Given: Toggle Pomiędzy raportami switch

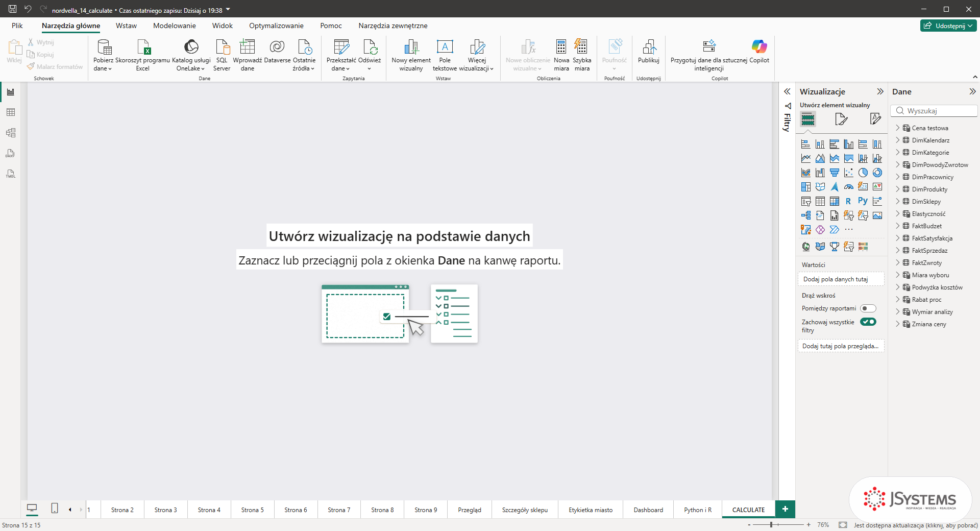Looking at the screenshot, I should pyautogui.click(x=868, y=308).
